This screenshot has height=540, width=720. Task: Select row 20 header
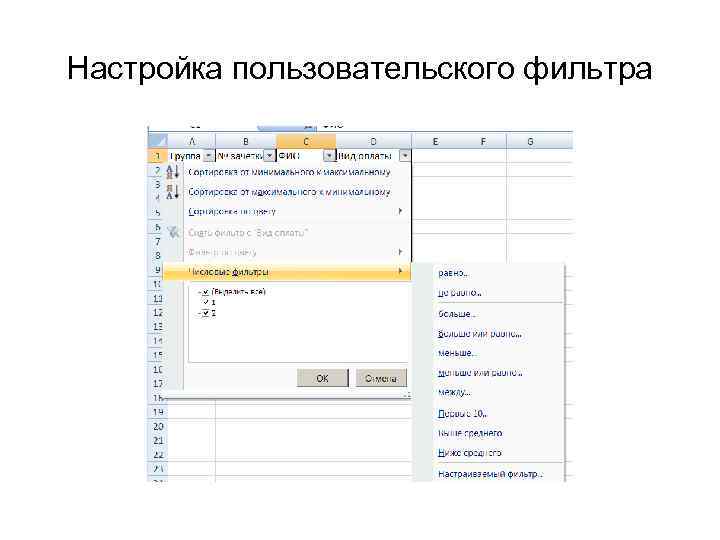(x=158, y=426)
